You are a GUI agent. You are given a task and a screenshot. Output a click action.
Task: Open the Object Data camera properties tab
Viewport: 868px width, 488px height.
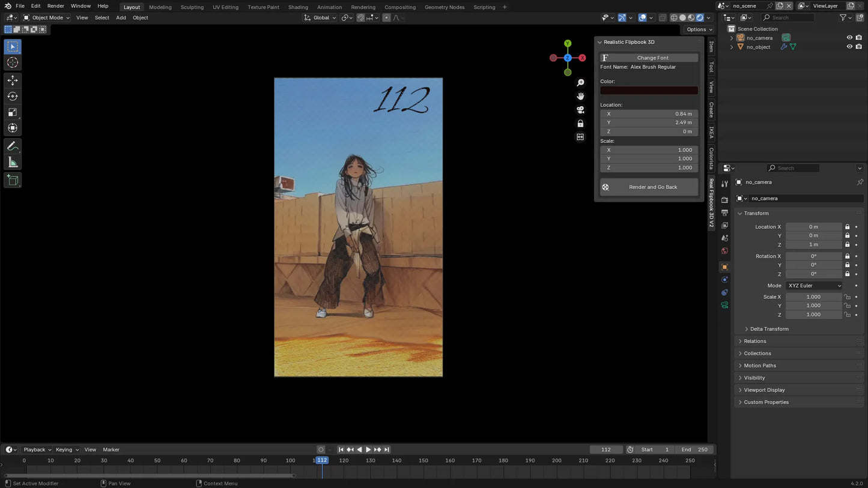[724, 305]
